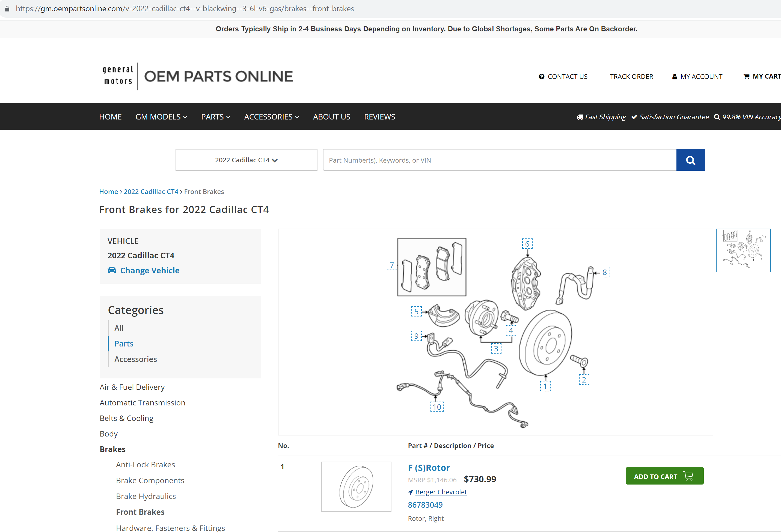Click the browser padlock security icon
This screenshot has width=781, height=532.
click(7, 8)
